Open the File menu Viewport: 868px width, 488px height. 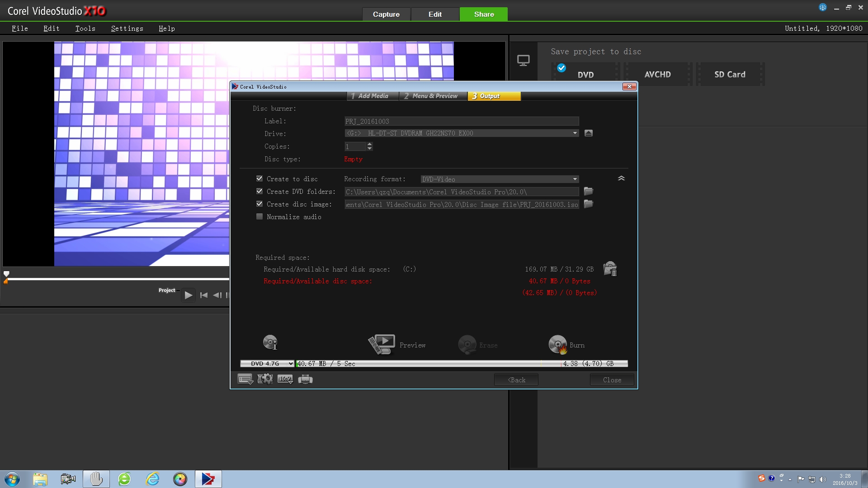(20, 28)
